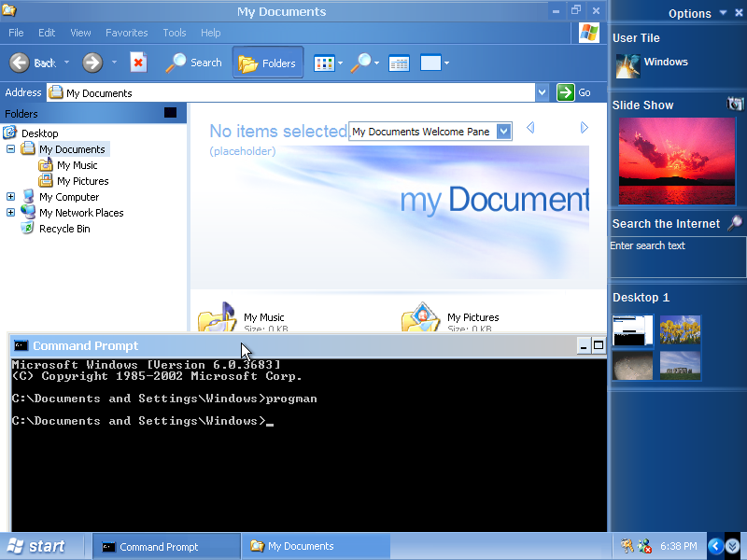Viewport: 747px width, 560px height.
Task: Open Search with magnifier toolbar button
Action: pos(194,63)
